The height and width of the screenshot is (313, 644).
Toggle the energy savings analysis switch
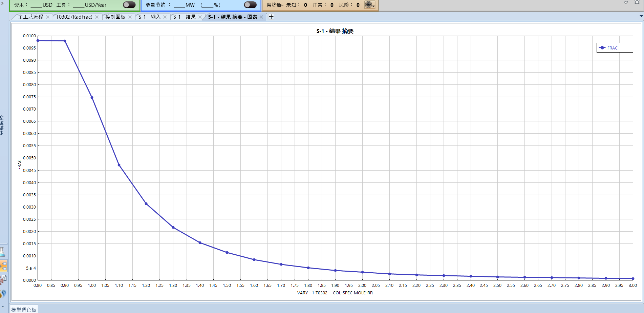[x=250, y=5]
